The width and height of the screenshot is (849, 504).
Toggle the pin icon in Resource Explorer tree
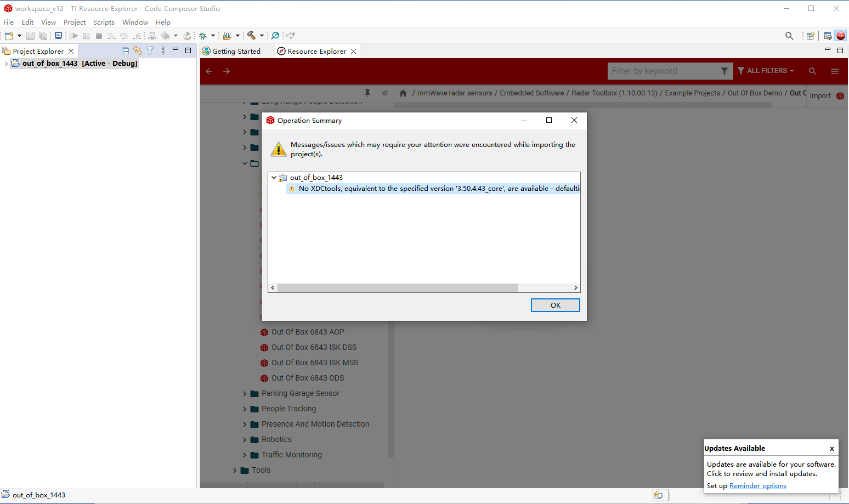pos(367,93)
